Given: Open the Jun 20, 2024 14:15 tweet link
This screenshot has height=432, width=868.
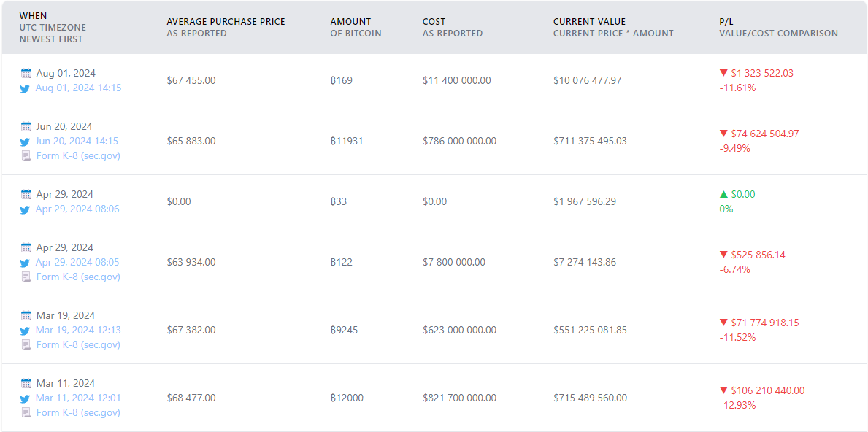Looking at the screenshot, I should [77, 141].
